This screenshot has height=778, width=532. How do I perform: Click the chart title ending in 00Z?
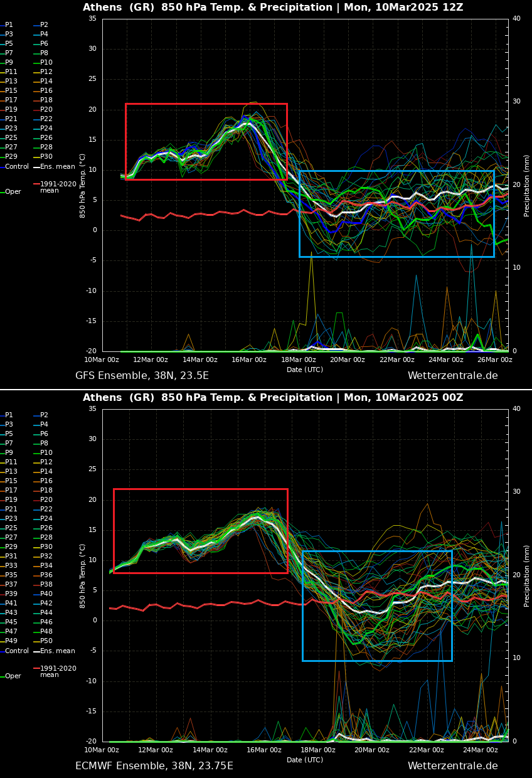click(273, 398)
